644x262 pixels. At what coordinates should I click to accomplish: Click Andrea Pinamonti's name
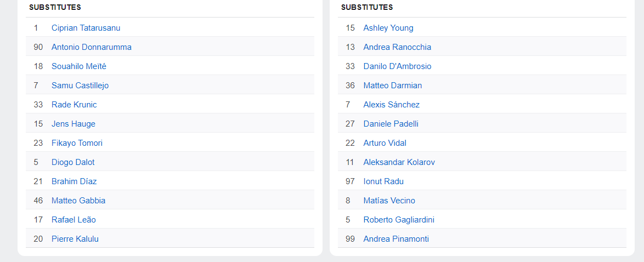tap(396, 239)
